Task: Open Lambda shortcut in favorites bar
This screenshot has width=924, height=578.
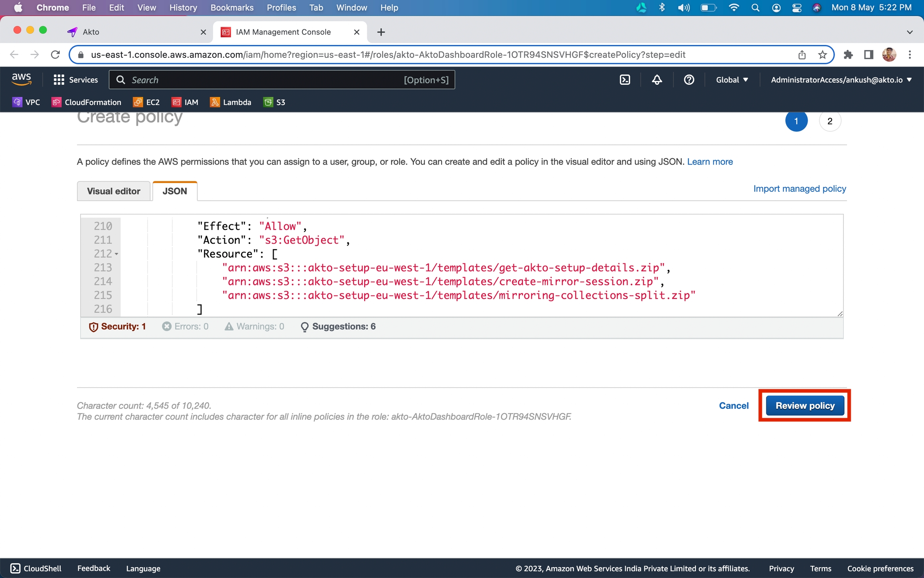Action: tap(231, 102)
